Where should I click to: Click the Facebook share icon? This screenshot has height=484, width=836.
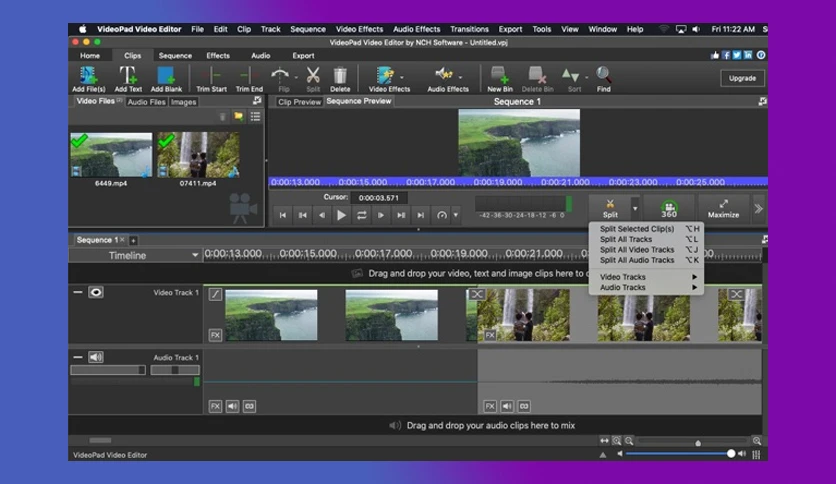(726, 55)
